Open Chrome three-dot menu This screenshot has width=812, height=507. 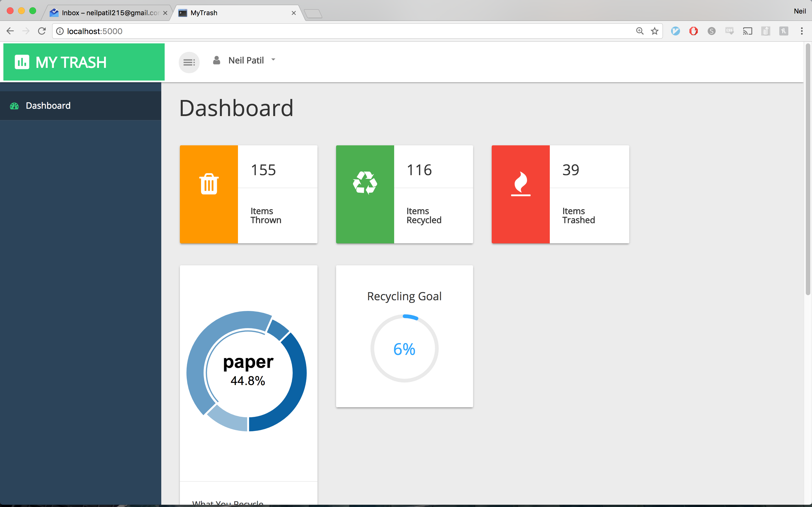click(802, 31)
